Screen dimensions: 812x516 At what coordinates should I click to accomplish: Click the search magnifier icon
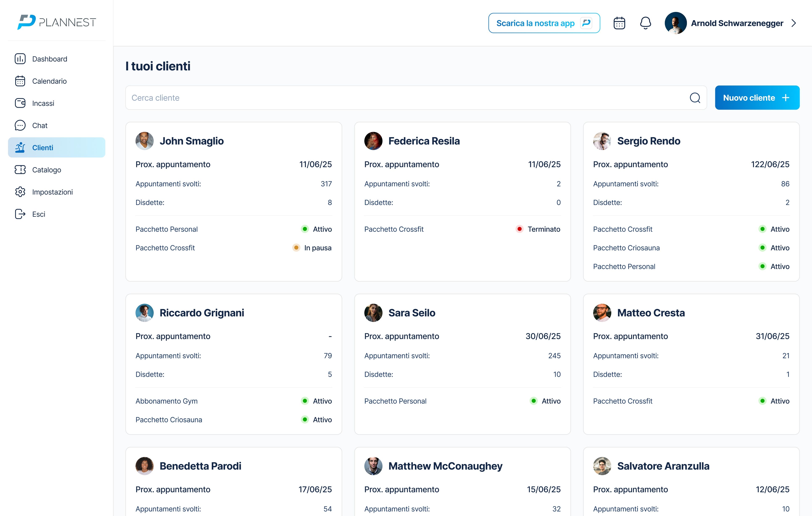(695, 98)
